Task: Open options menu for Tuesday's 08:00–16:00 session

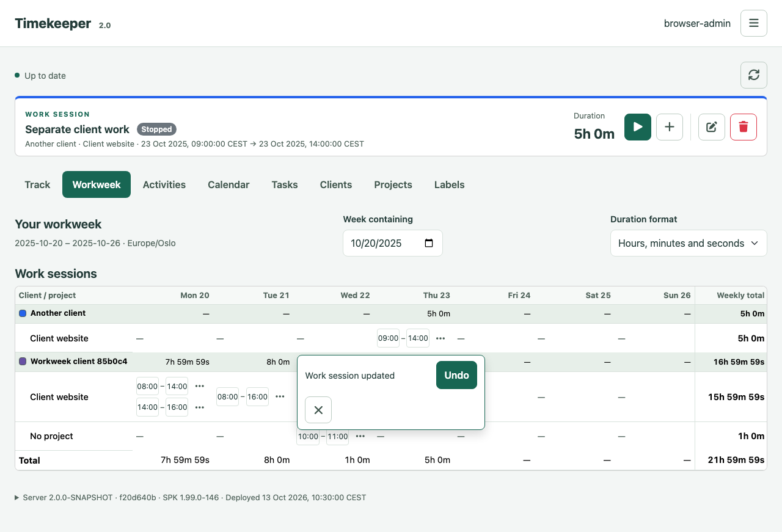Action: pos(280,396)
